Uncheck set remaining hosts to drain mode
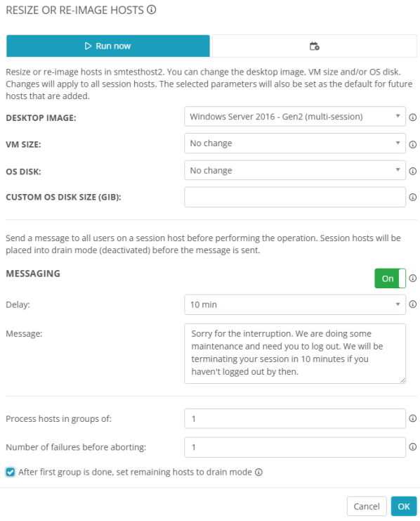420x521 pixels. tap(11, 472)
